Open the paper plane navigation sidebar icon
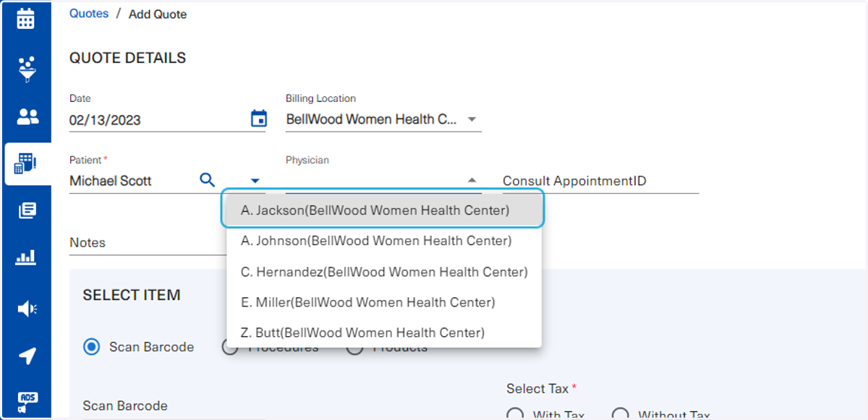The image size is (868, 420). tap(27, 356)
